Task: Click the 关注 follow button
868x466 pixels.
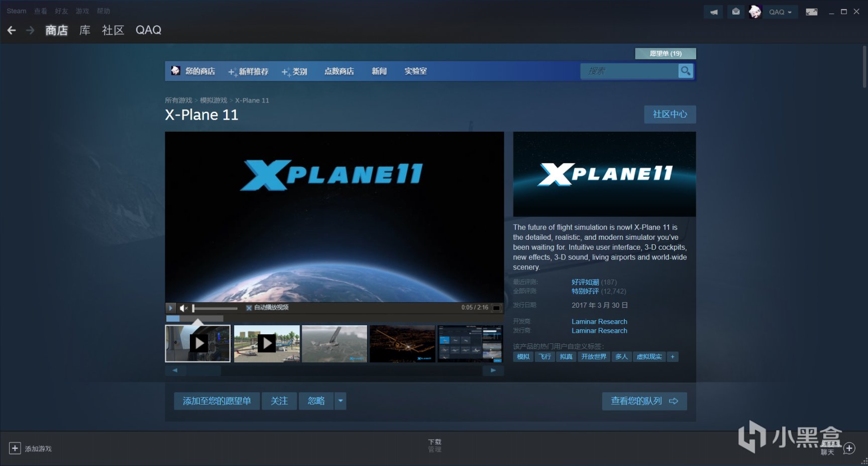Action: [279, 401]
